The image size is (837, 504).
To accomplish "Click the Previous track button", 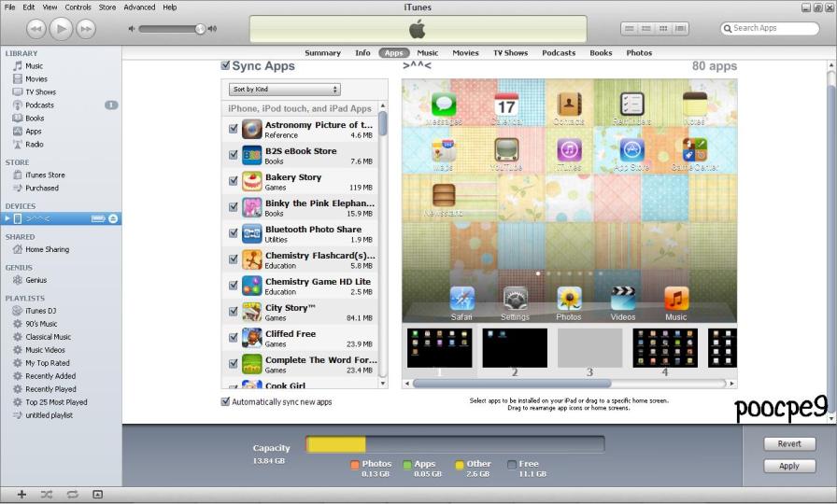I will pos(35,29).
